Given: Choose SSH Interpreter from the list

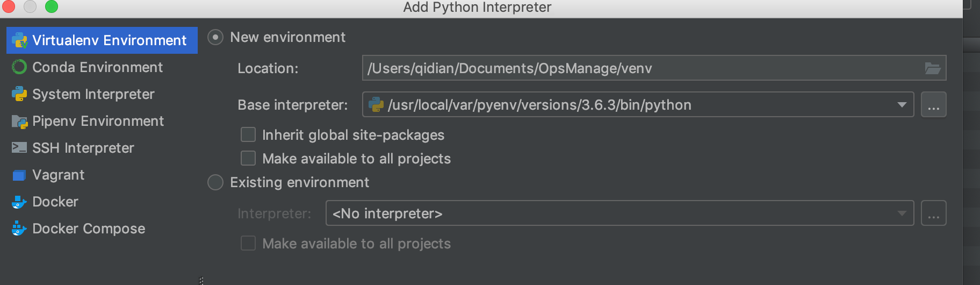Looking at the screenshot, I should (83, 148).
